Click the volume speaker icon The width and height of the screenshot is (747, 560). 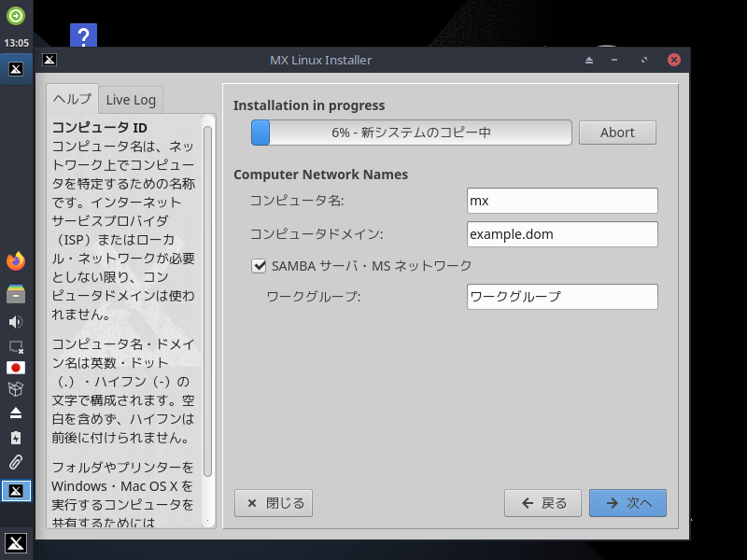click(x=16, y=322)
